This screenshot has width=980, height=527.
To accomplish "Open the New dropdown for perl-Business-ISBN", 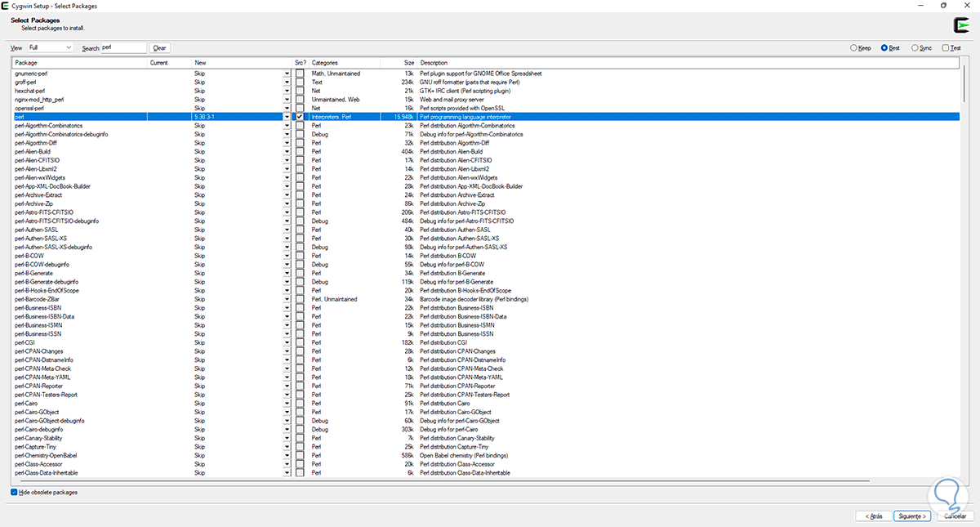I will coord(287,308).
